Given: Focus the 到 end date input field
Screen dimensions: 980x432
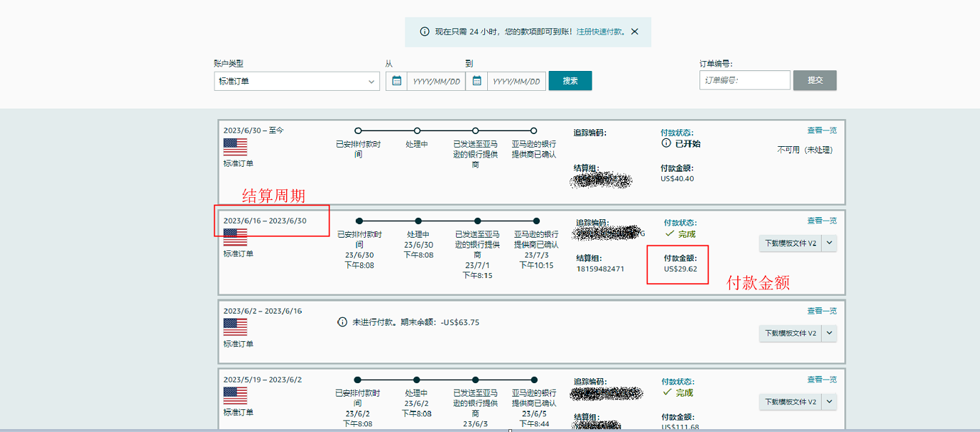Looking at the screenshot, I should click(x=516, y=82).
